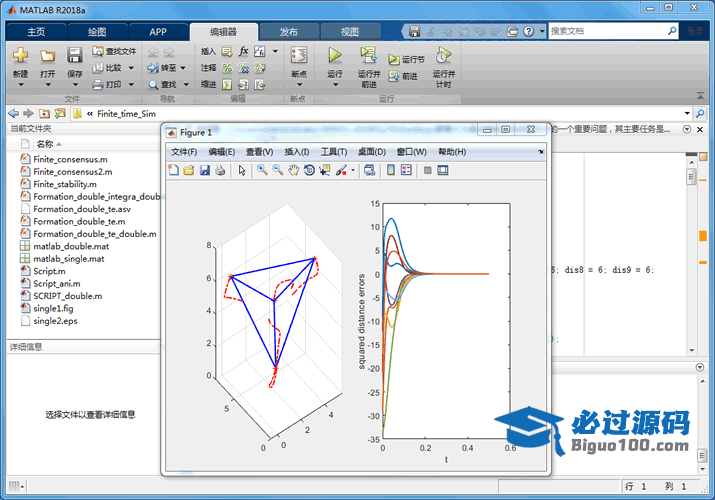Click the 名称 column header to sort
This screenshot has width=715, height=500.
point(45,144)
